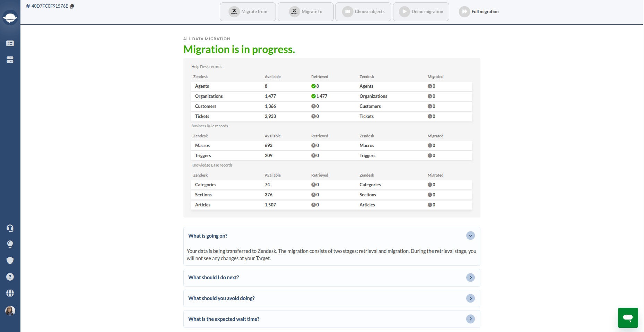Click the Knowledge Base records heading
The image size is (644, 332).
click(x=212, y=165)
